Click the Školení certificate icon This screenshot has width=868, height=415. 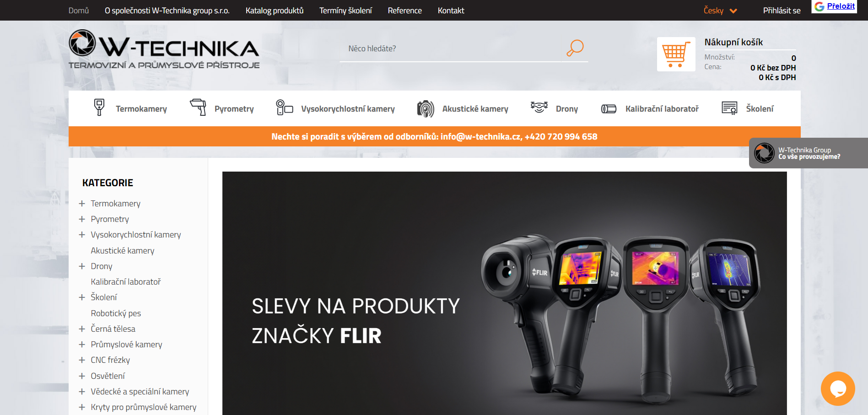tap(729, 108)
